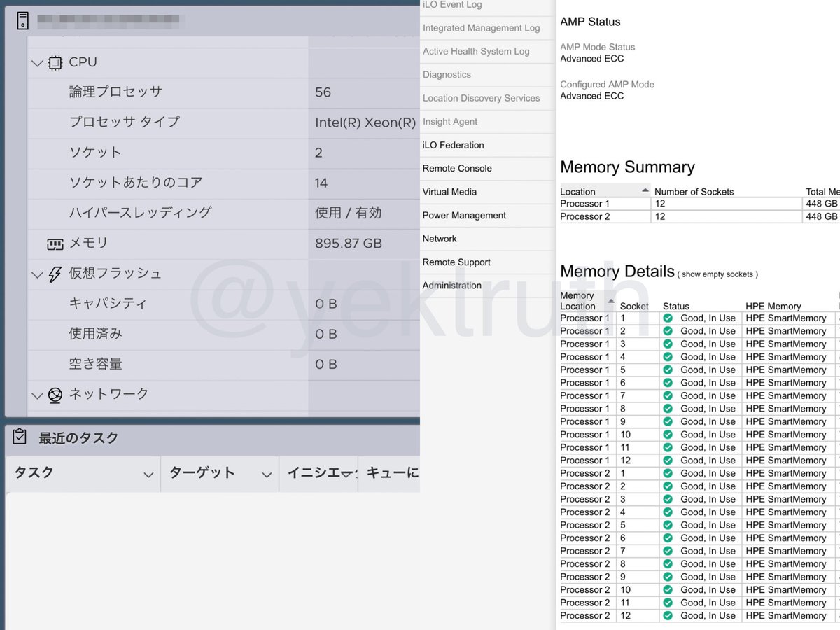Open Location Discovery Services
Screen dimensions: 840x630
(x=481, y=98)
